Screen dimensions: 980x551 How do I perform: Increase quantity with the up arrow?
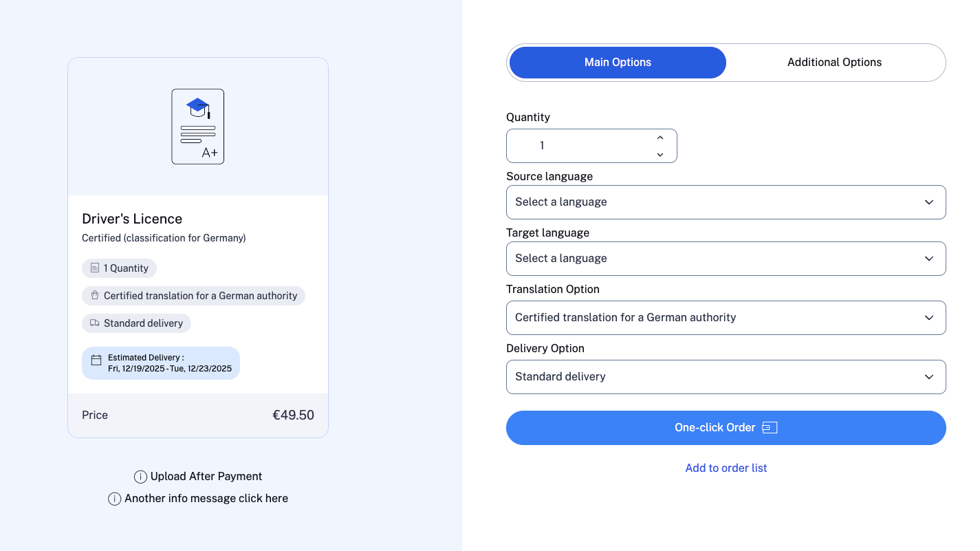click(x=660, y=138)
